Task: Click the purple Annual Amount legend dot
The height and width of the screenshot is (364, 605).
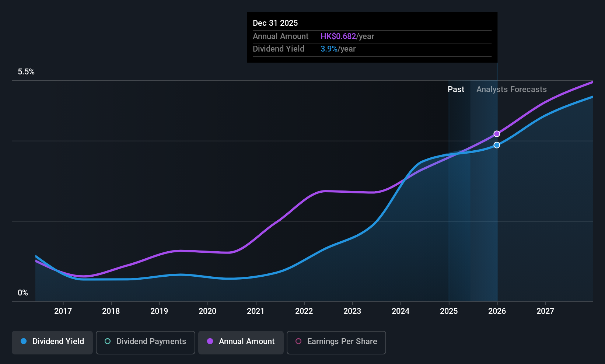Action: [x=210, y=341]
